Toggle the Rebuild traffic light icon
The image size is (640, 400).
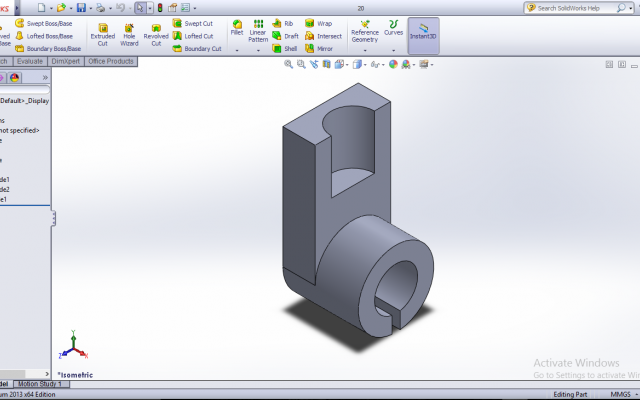tap(160, 8)
